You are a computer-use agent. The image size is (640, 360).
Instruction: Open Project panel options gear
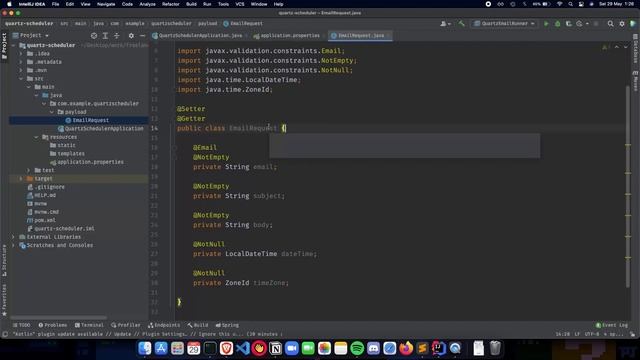[131, 36]
